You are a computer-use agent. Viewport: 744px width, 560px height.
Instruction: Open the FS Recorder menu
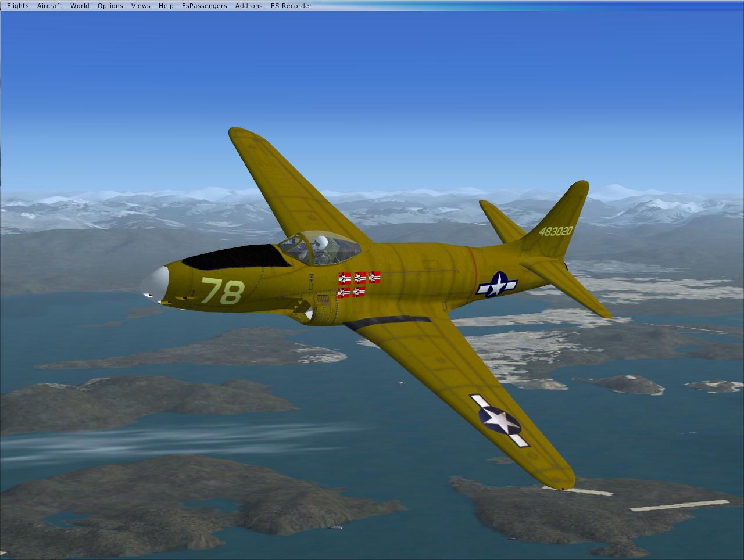291,6
